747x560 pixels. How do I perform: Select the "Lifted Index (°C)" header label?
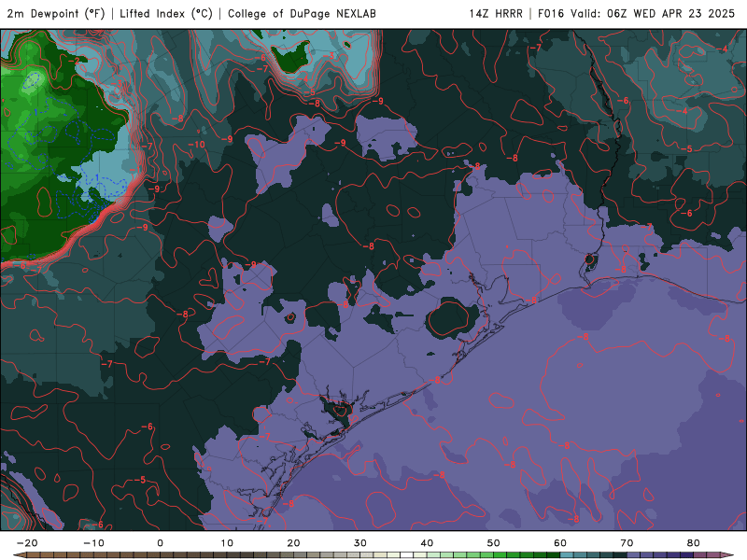click(166, 13)
